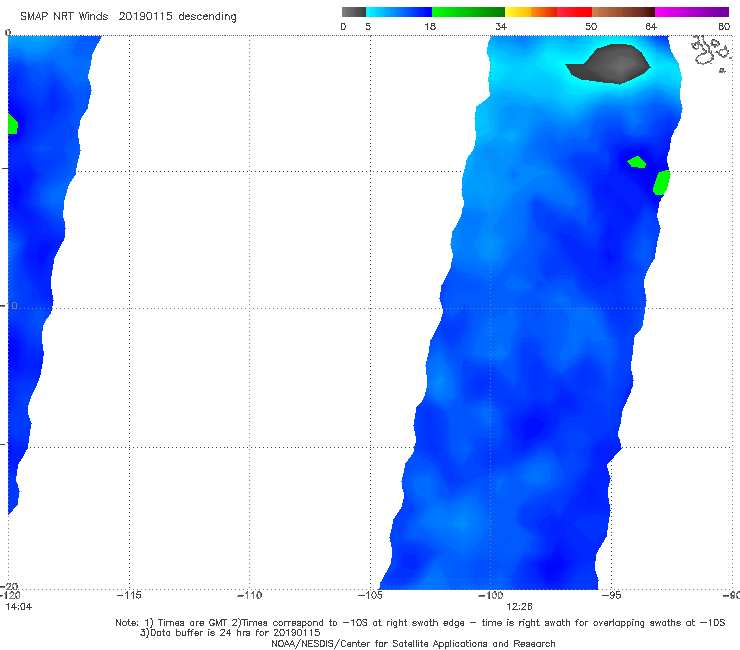Select the magenta-purple segment of the colorbar

coord(692,12)
